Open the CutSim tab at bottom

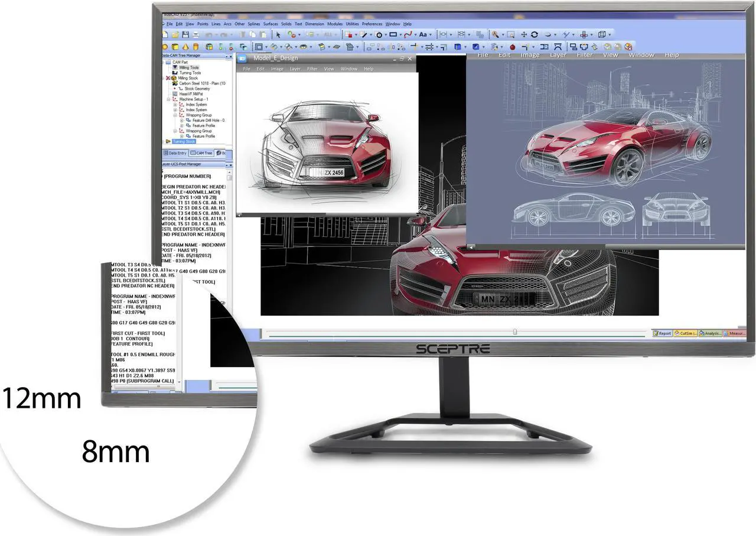(x=686, y=333)
